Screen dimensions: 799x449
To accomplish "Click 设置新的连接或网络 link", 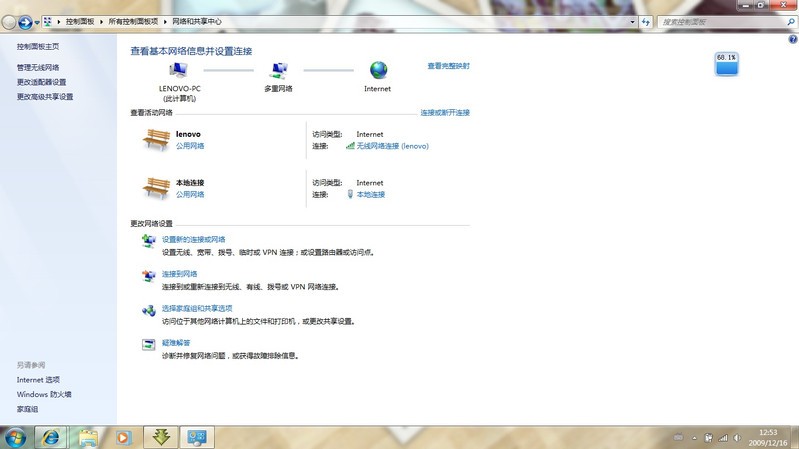I will click(194, 239).
